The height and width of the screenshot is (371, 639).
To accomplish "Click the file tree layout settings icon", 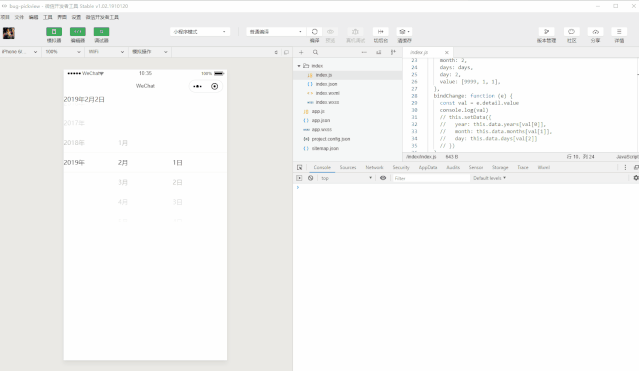I will point(379,52).
